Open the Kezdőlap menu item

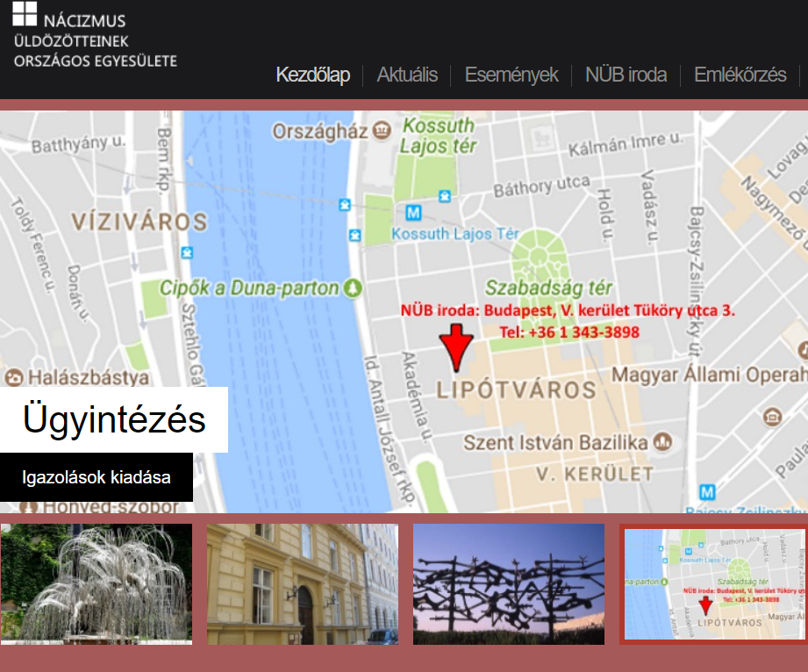312,75
